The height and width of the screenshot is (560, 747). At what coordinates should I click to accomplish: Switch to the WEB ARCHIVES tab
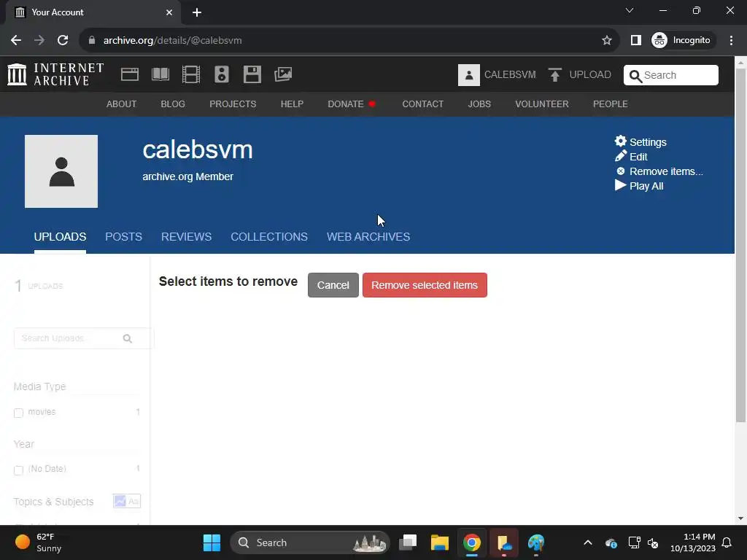[x=368, y=237]
